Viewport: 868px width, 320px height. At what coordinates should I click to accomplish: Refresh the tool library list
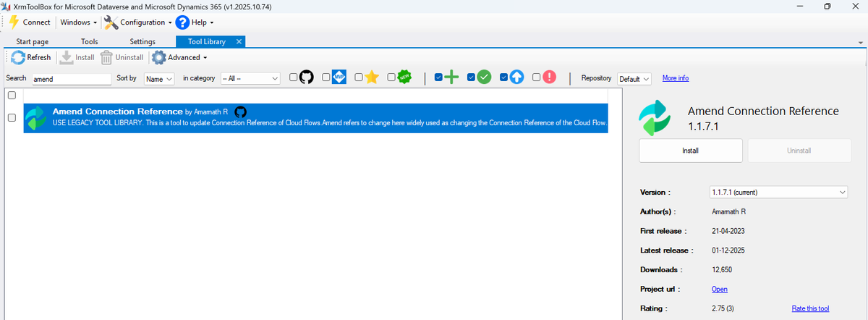(31, 57)
